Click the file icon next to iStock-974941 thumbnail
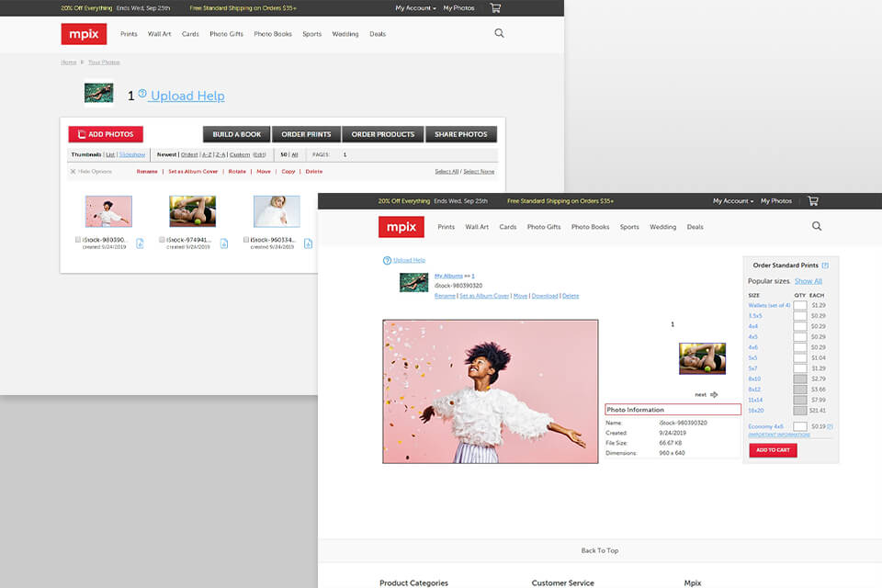 224,243
